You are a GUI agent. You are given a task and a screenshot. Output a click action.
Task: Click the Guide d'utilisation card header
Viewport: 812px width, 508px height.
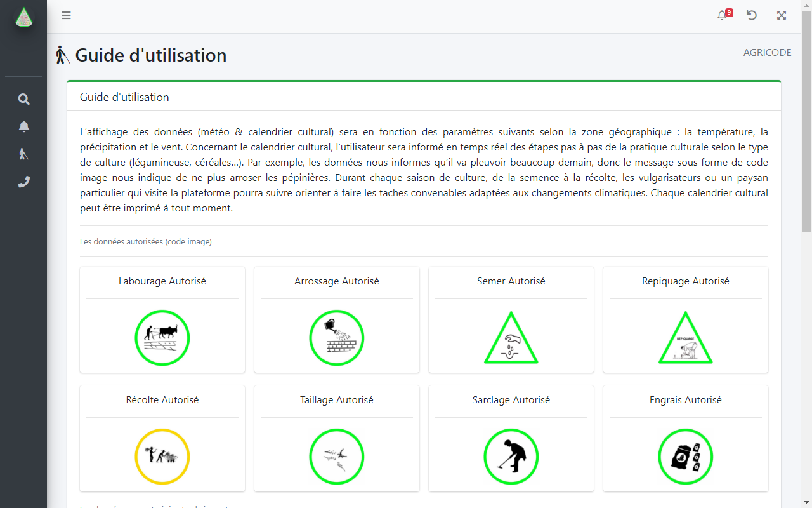[124, 97]
